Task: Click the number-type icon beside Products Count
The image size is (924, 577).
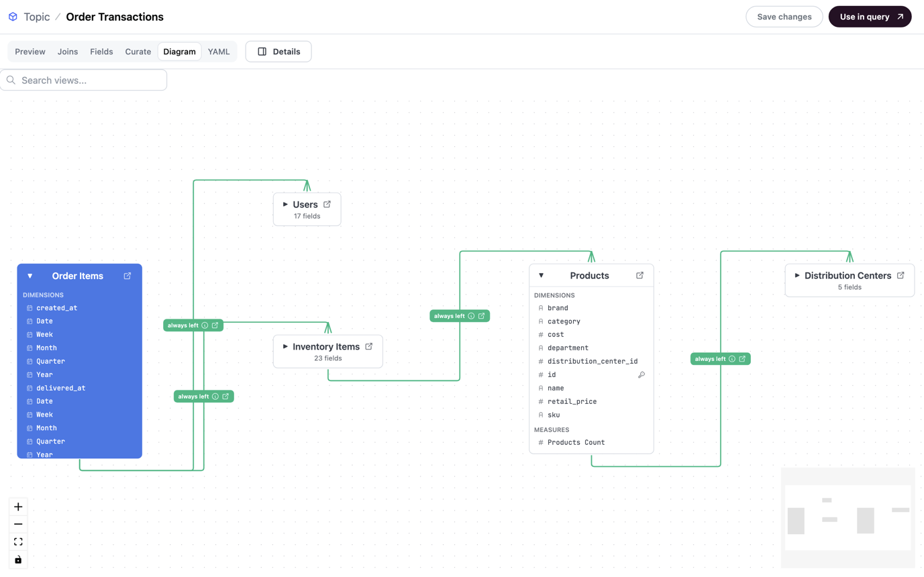Action: (x=541, y=443)
